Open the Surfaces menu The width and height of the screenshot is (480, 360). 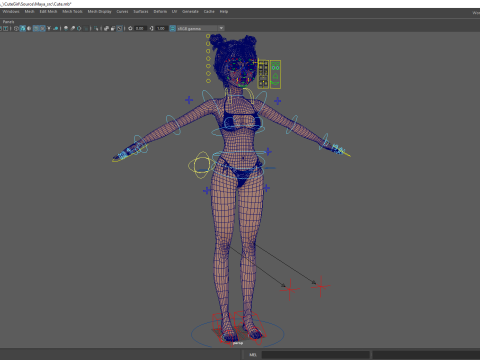click(x=141, y=12)
